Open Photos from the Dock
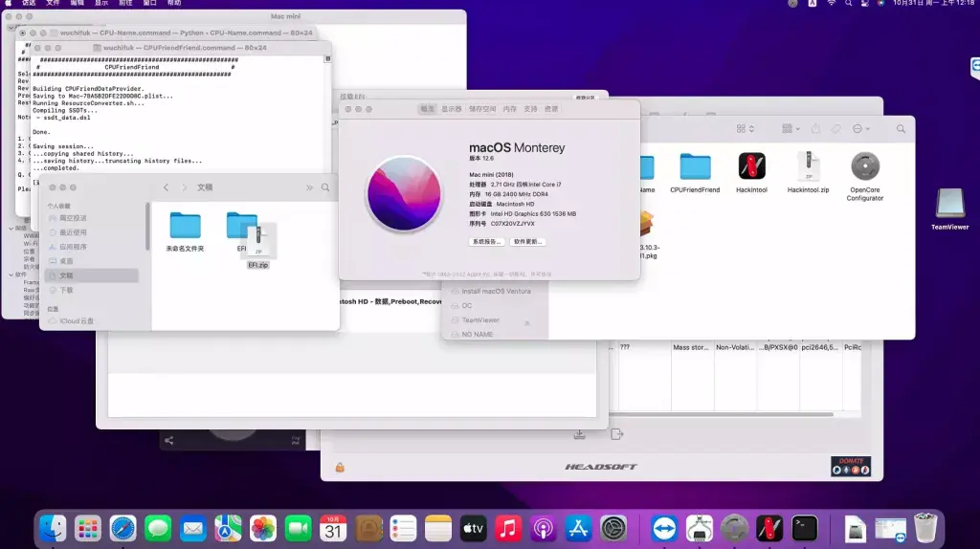Viewport: 980px width, 549px height. coord(262,529)
